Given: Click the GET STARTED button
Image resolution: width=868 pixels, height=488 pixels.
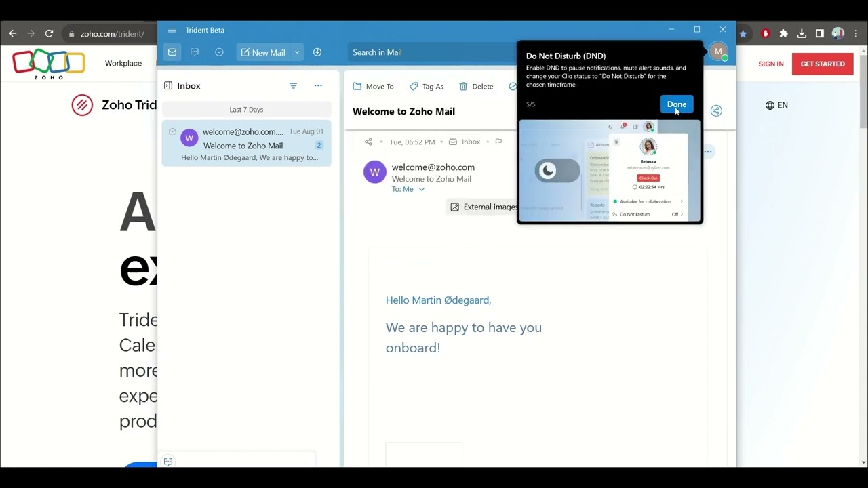Looking at the screenshot, I should (823, 64).
